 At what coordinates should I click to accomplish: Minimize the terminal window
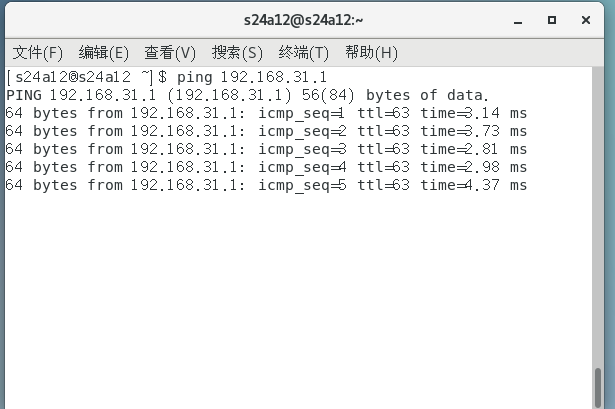pyautogui.click(x=516, y=19)
